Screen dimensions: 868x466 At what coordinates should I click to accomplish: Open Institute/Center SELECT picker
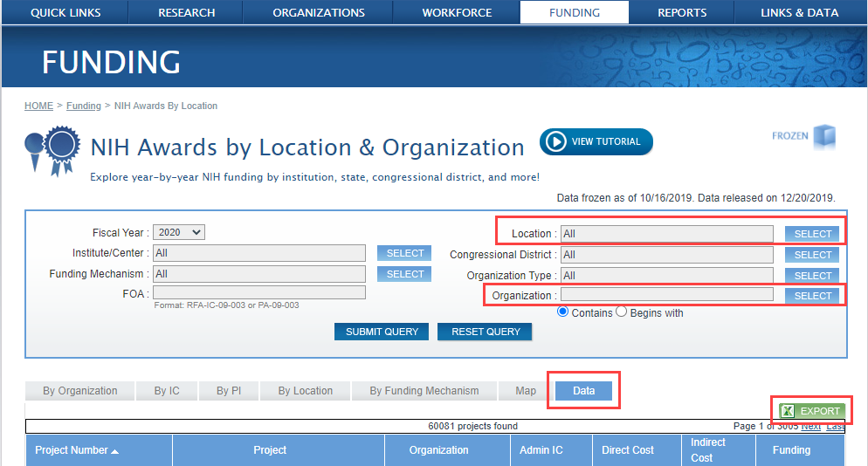405,253
